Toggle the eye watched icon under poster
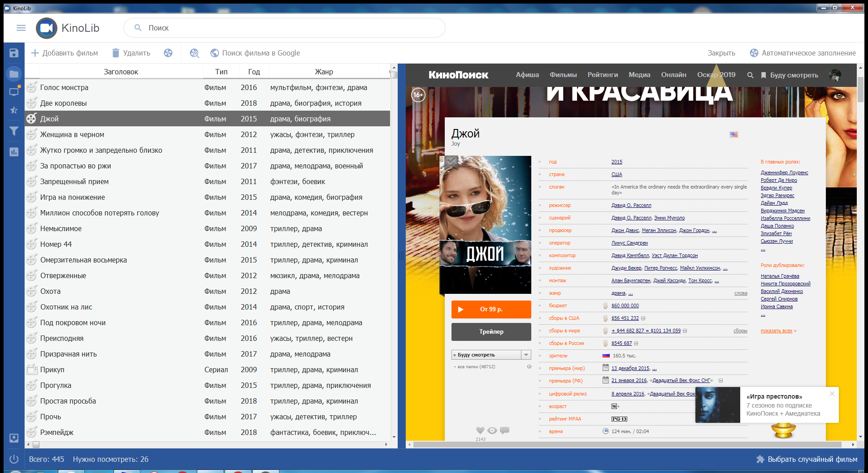Viewport: 868px width, 473px height. (492, 430)
